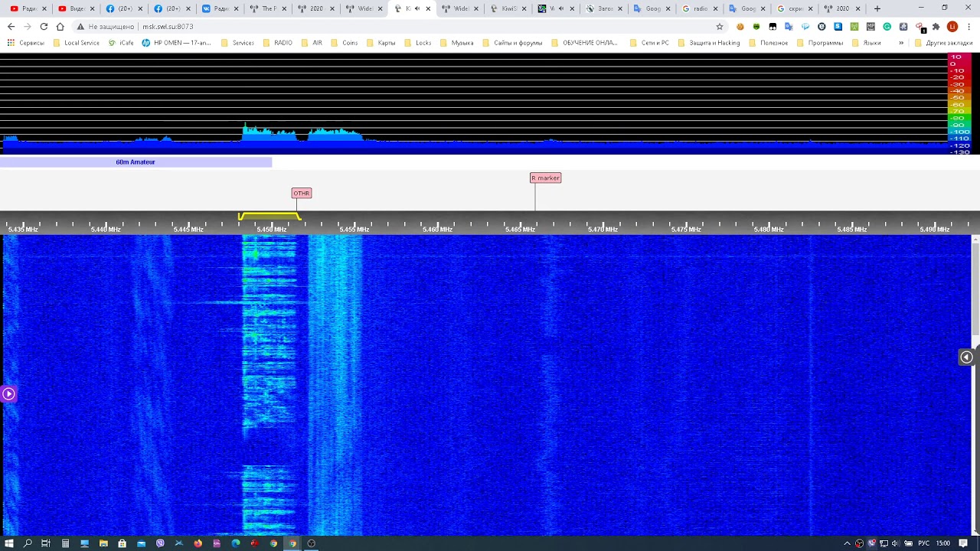Reload the page
This screenshot has height=551, width=980.
point(44,26)
